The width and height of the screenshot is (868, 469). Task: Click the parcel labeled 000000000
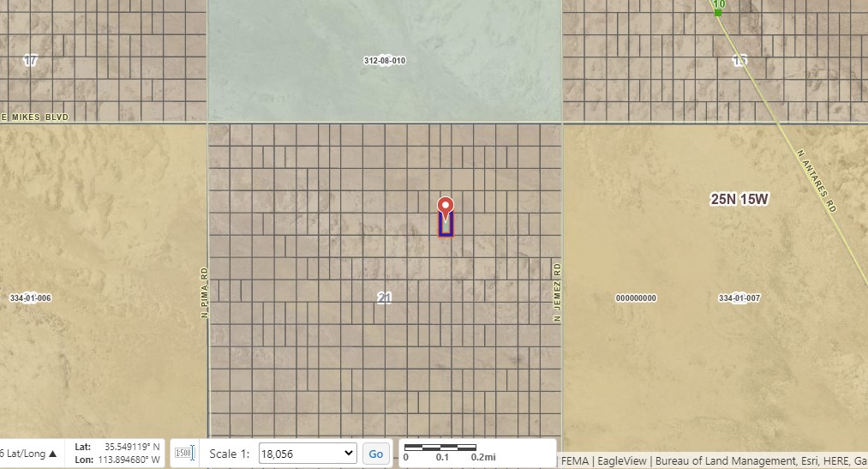(x=636, y=298)
